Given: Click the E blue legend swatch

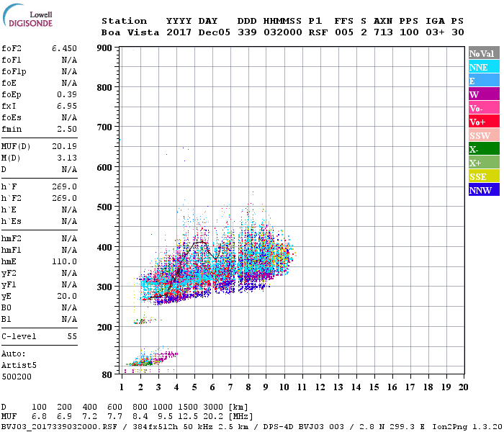Looking at the screenshot, I should click(x=484, y=81).
